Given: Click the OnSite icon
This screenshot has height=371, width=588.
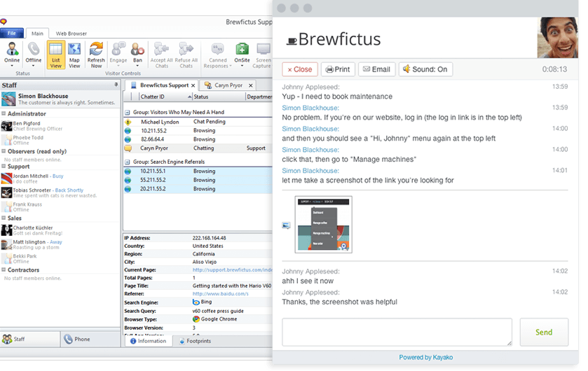Looking at the screenshot, I should pyautogui.click(x=242, y=49).
